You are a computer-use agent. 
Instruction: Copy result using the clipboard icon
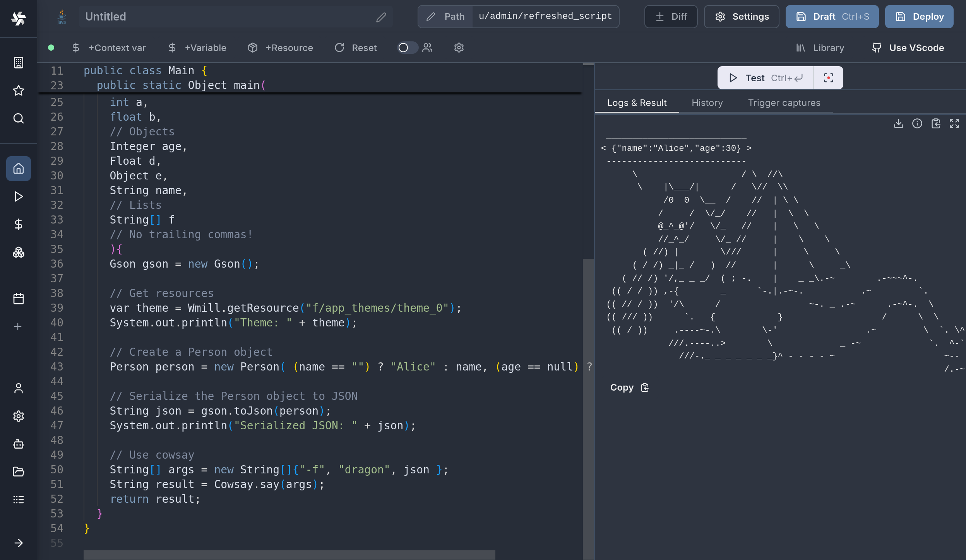click(x=936, y=123)
